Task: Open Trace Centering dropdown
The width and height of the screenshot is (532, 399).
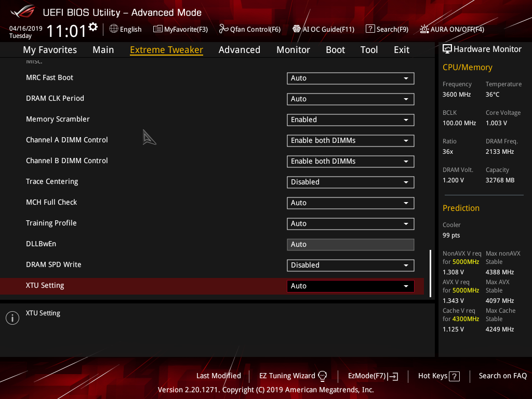Action: coord(351,182)
